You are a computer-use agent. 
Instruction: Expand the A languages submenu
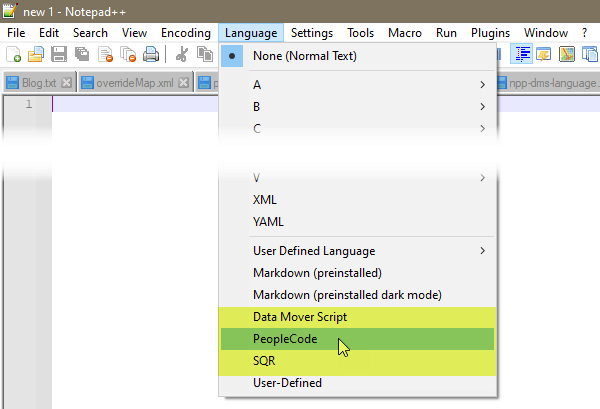[357, 85]
